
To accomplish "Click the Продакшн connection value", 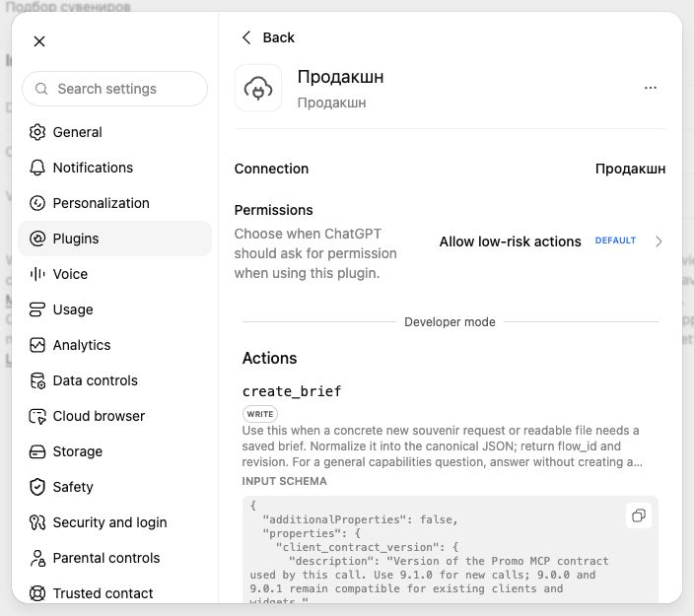I will coord(630,169).
